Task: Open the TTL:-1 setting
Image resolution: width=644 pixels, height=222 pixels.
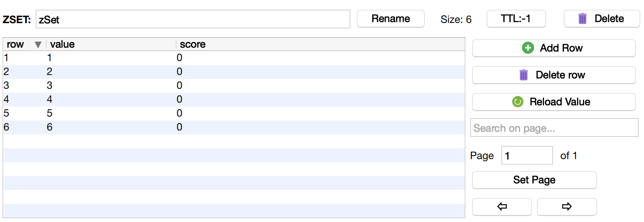Action: (516, 19)
